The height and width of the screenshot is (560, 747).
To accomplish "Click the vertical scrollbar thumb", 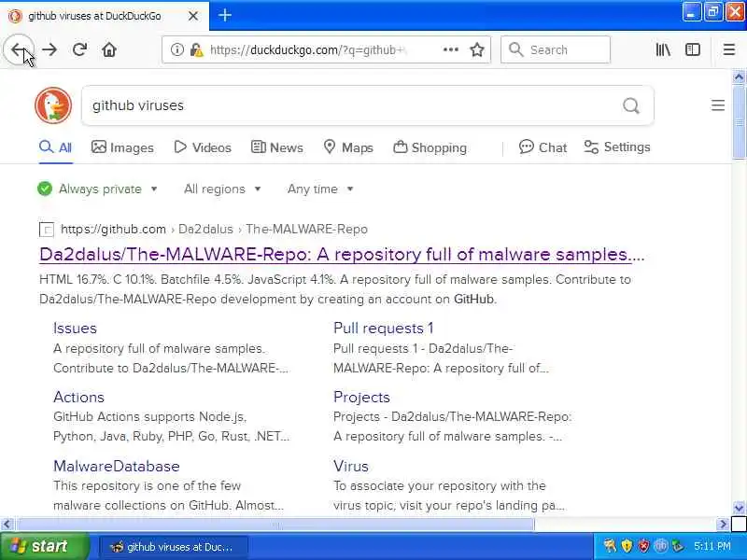I will [x=739, y=123].
